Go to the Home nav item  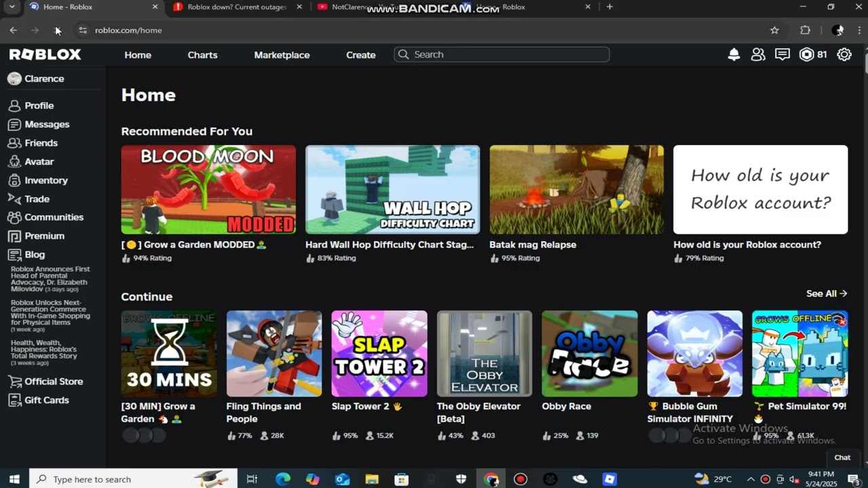[x=138, y=55]
